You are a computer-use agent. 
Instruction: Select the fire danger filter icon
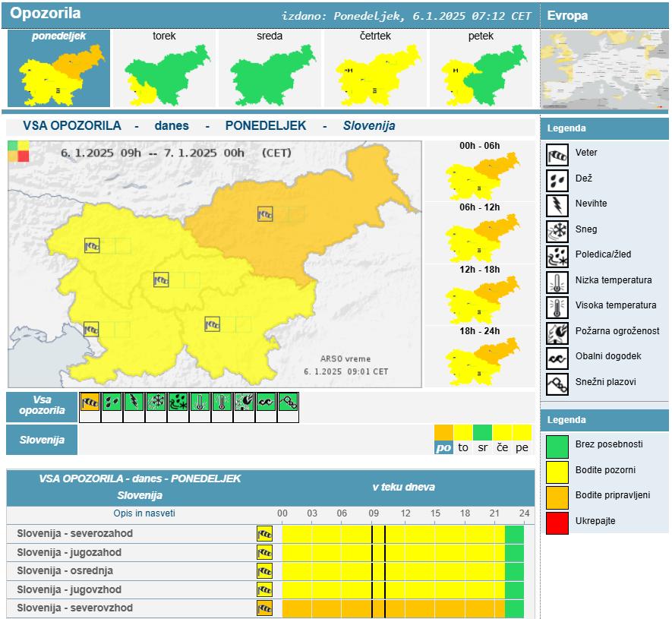(x=245, y=402)
